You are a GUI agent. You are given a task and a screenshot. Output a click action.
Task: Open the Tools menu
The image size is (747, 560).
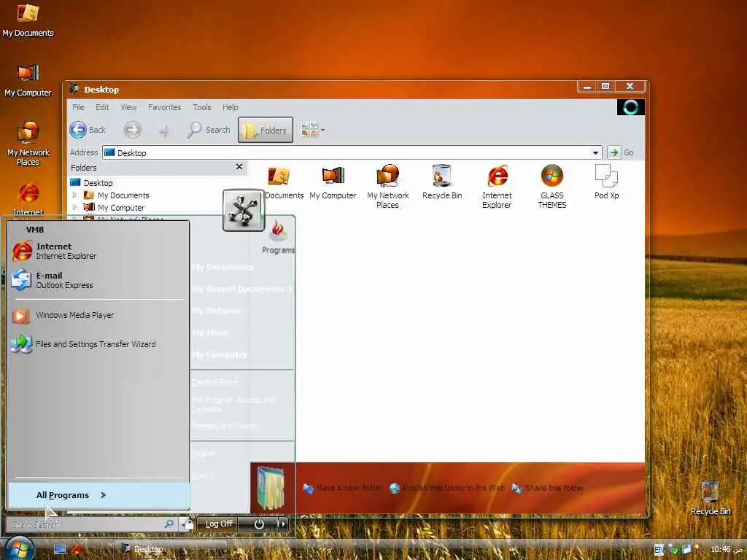tap(202, 107)
